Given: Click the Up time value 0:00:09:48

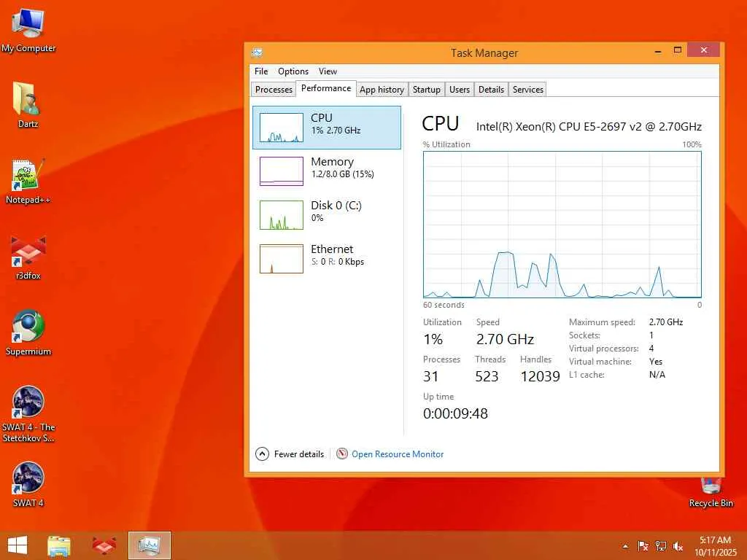Looking at the screenshot, I should pyautogui.click(x=455, y=413).
